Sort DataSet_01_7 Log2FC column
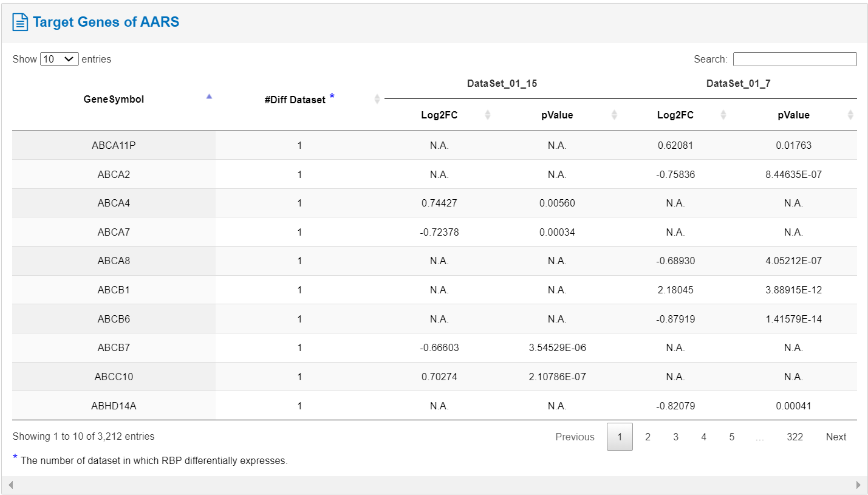The width and height of the screenshot is (868, 495). click(723, 115)
